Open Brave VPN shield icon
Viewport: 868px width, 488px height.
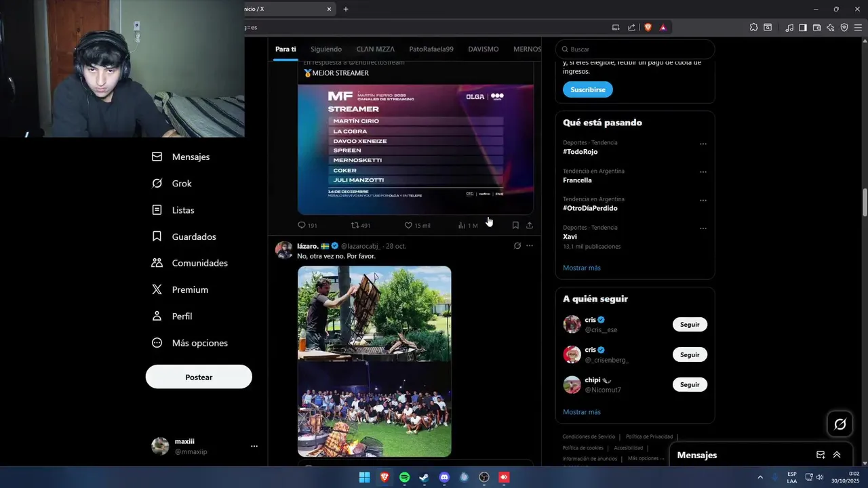pyautogui.click(x=844, y=28)
